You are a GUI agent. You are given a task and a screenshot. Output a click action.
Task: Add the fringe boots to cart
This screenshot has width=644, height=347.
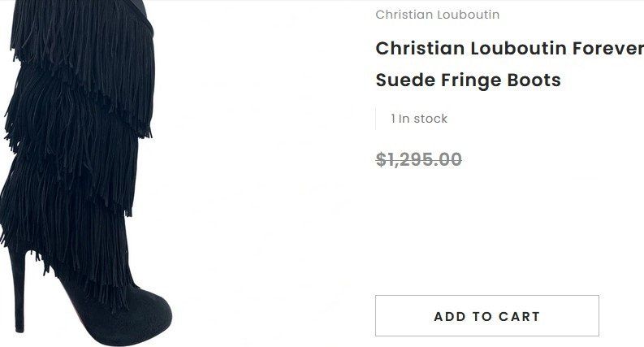pyautogui.click(x=487, y=316)
